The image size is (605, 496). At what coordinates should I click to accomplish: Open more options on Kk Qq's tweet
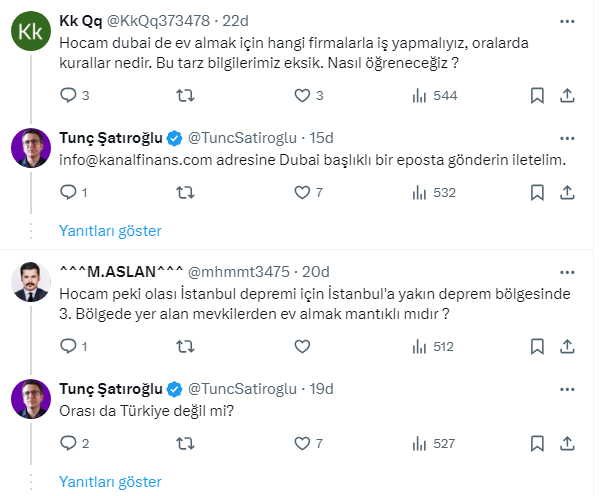coord(567,22)
